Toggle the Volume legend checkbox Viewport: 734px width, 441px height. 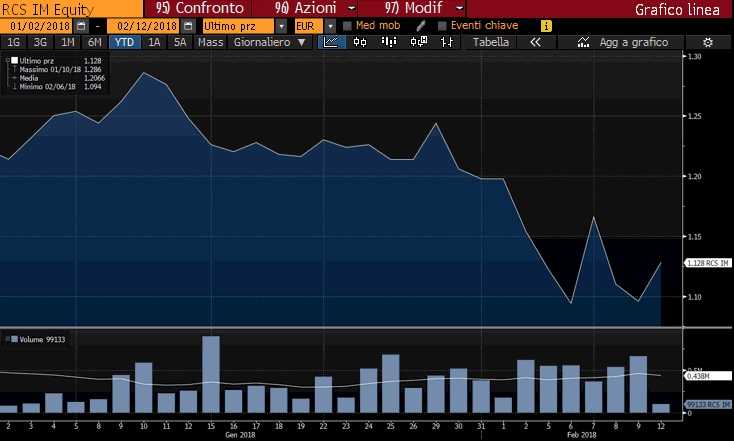pos(15,339)
